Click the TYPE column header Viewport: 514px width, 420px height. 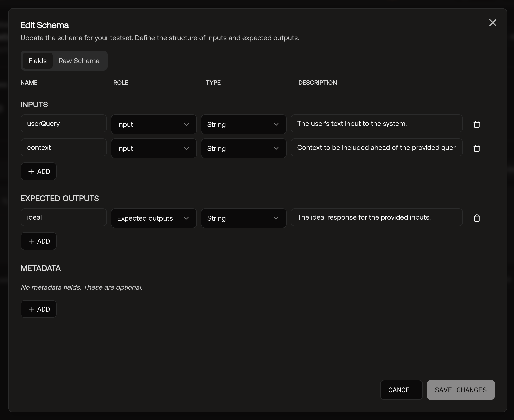click(x=213, y=83)
